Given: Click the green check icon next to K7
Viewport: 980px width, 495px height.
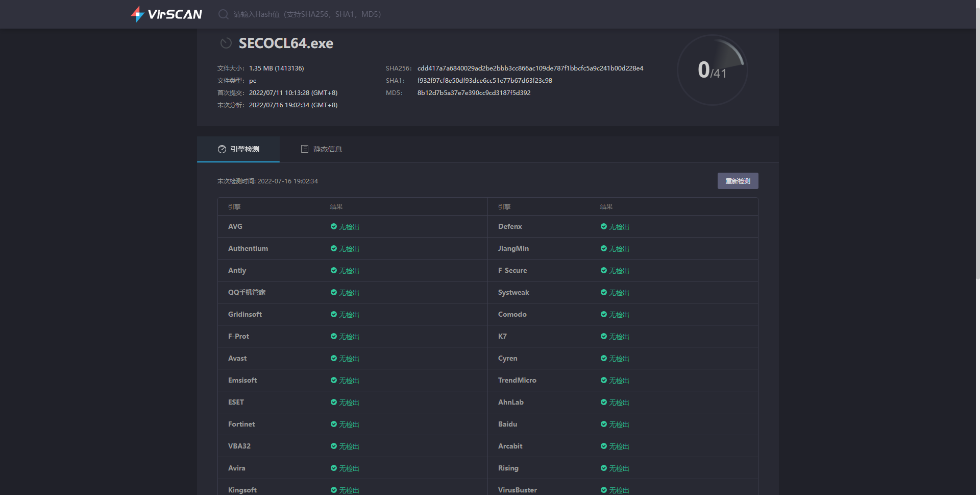Looking at the screenshot, I should point(604,337).
